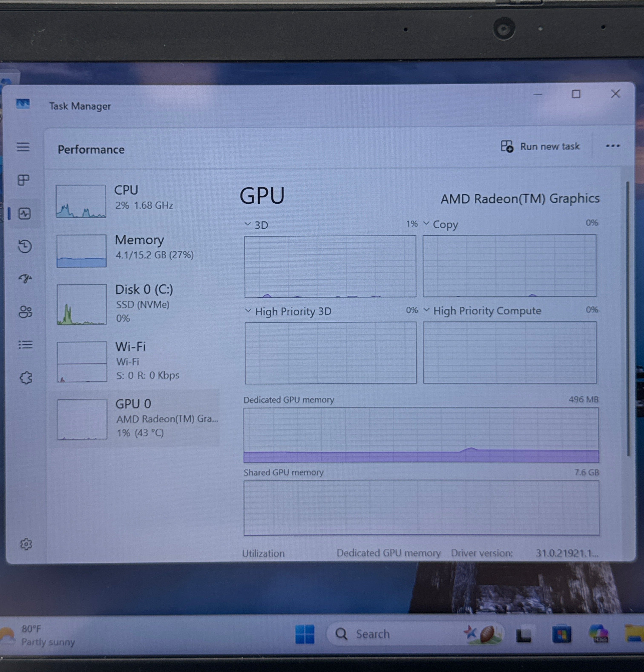The height and width of the screenshot is (672, 644).
Task: Maximize the Task Manager window
Action: click(x=576, y=94)
